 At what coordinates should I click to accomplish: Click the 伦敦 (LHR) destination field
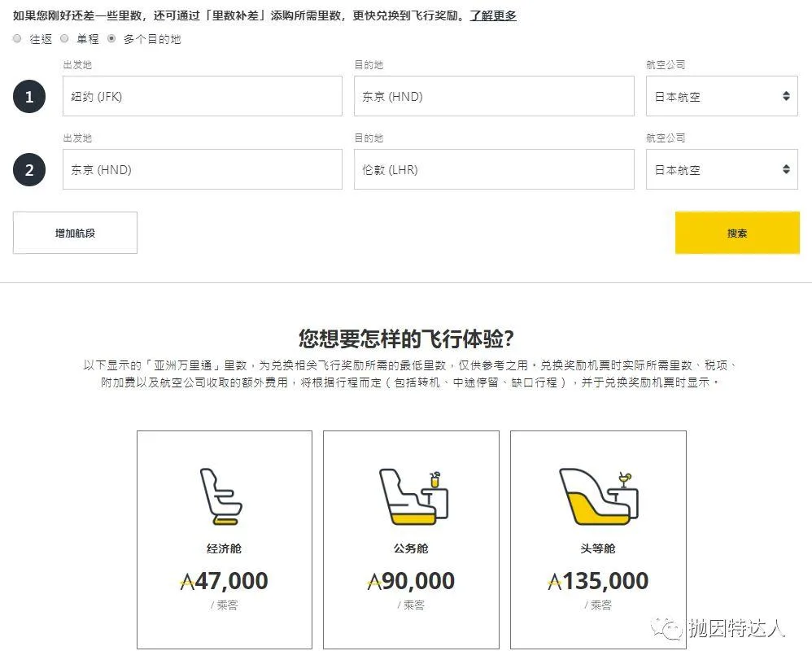pyautogui.click(x=493, y=169)
